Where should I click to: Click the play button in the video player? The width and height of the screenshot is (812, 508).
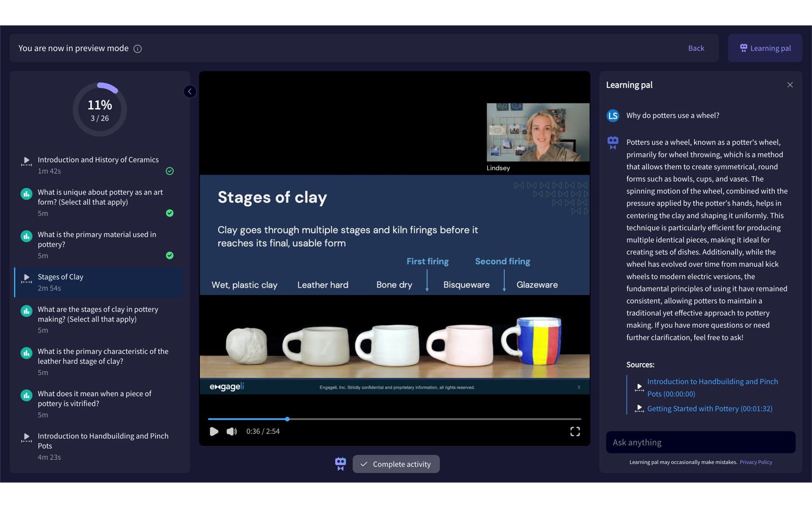click(214, 431)
